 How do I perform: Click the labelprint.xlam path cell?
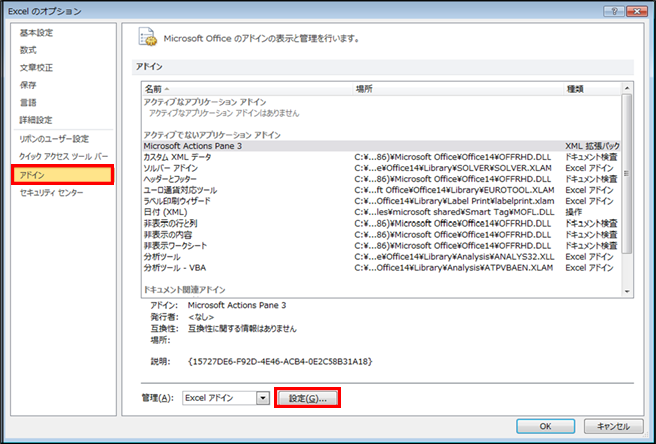(454, 201)
